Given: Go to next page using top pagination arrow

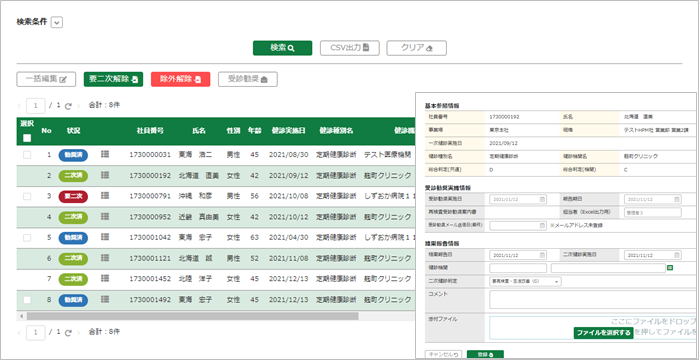Looking at the screenshot, I should (78, 106).
